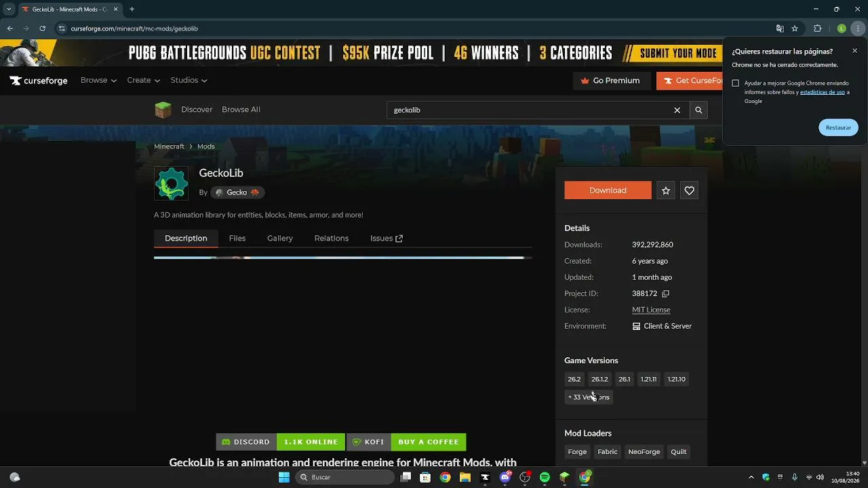The height and width of the screenshot is (488, 868).
Task: Select the Fabric mod loader tag
Action: pyautogui.click(x=608, y=452)
